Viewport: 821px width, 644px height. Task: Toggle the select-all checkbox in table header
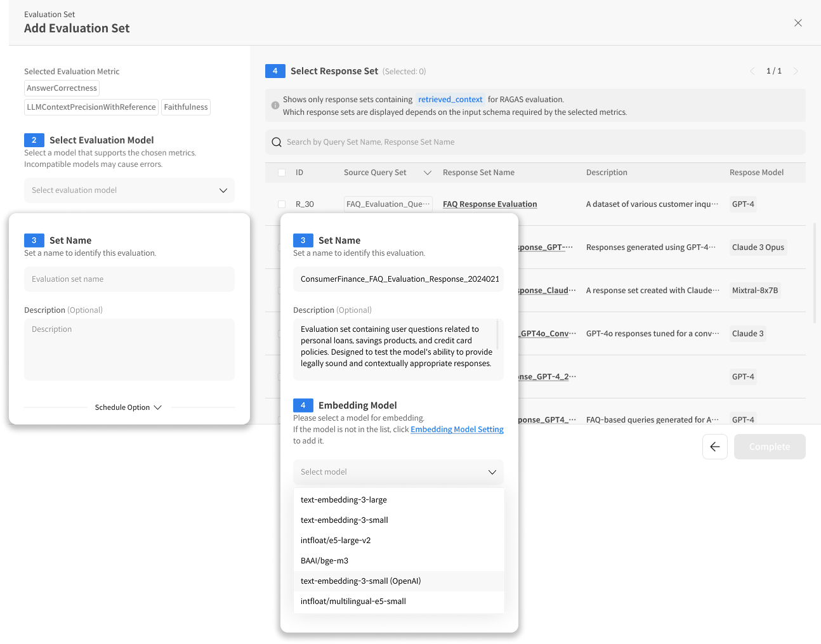[282, 173]
